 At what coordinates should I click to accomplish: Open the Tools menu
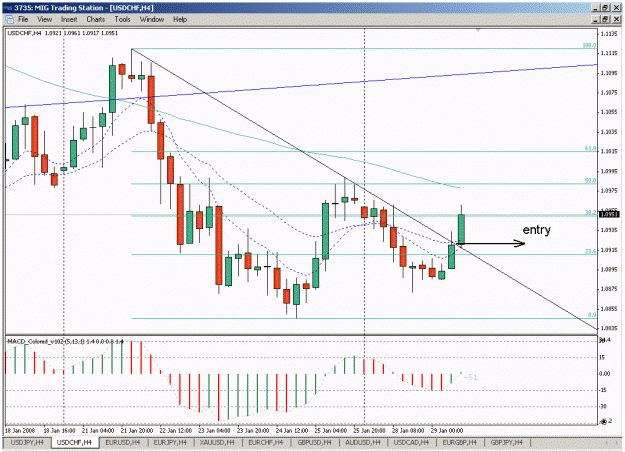pyautogui.click(x=122, y=19)
